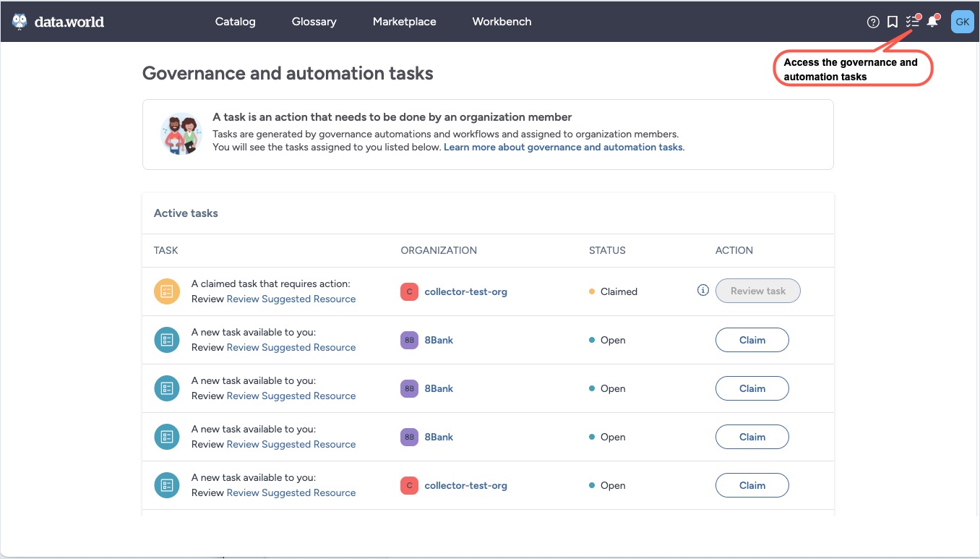This screenshot has width=980, height=559.
Task: Click the teal task icon in first 8Bank row
Action: (167, 340)
